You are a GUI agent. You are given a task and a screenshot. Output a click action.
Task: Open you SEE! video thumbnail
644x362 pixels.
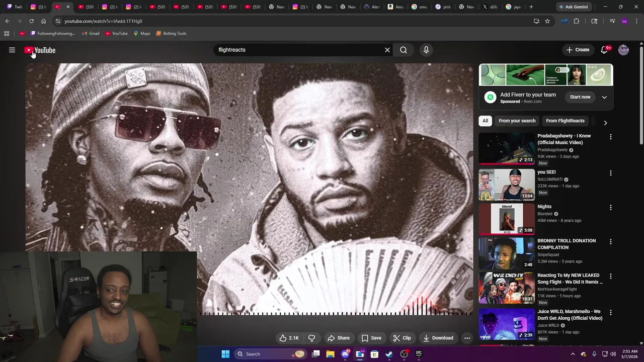click(507, 185)
